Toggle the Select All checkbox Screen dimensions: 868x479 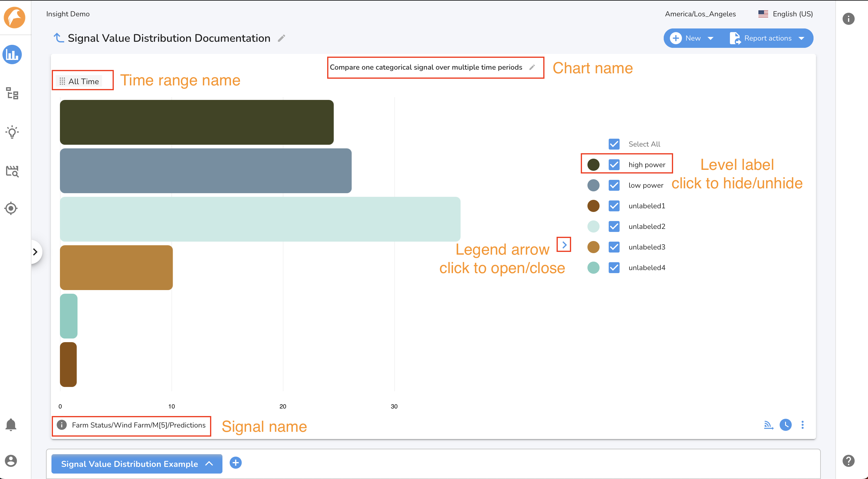pos(614,144)
